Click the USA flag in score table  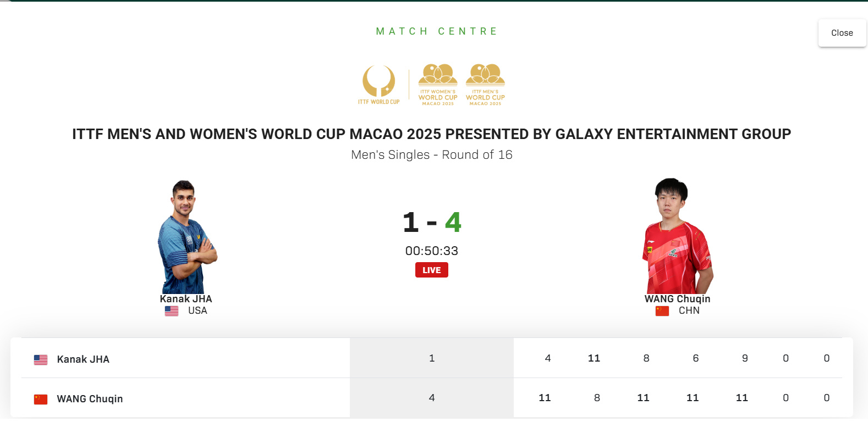pyautogui.click(x=41, y=359)
